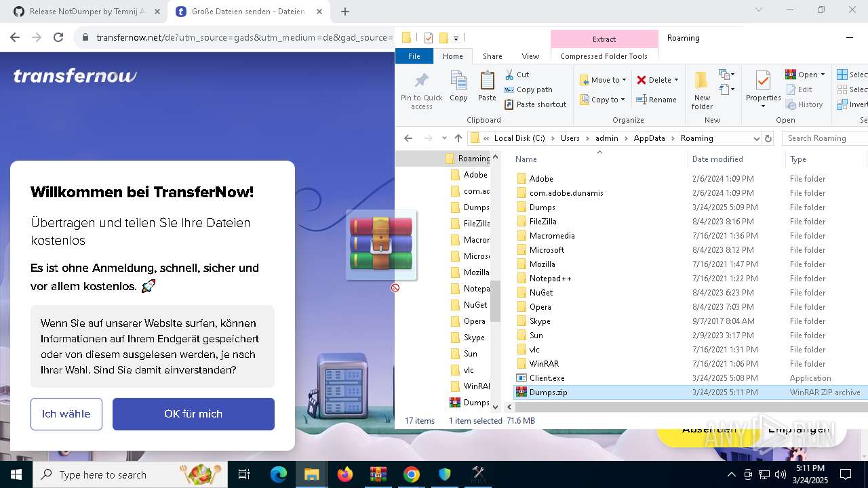The height and width of the screenshot is (488, 868).
Task: Click the AppData breadcrumb segment
Action: [x=650, y=138]
